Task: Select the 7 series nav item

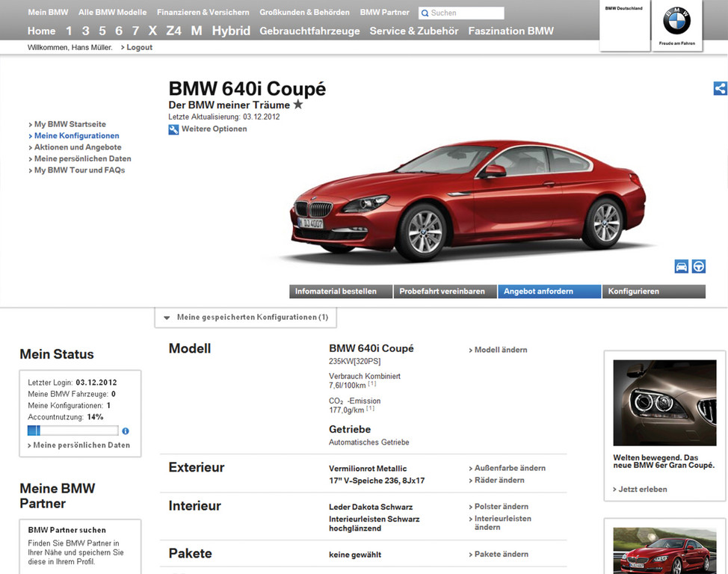Action: (x=135, y=31)
